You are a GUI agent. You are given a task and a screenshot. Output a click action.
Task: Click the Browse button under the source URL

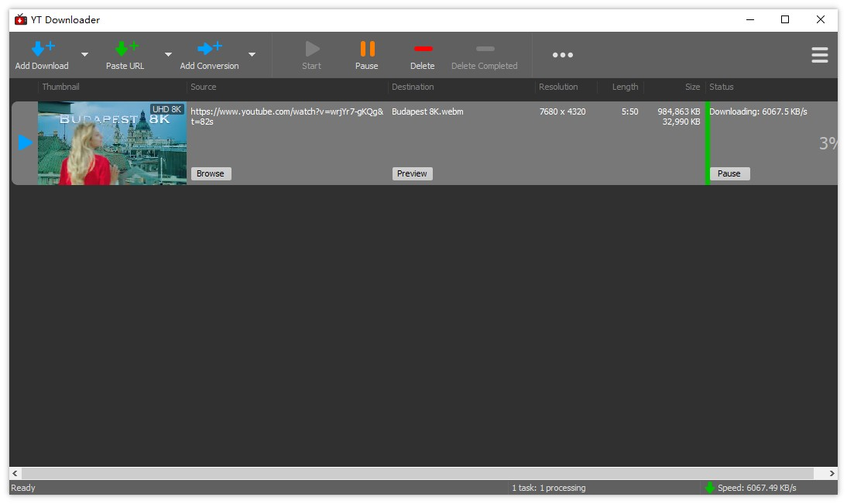pyautogui.click(x=210, y=173)
